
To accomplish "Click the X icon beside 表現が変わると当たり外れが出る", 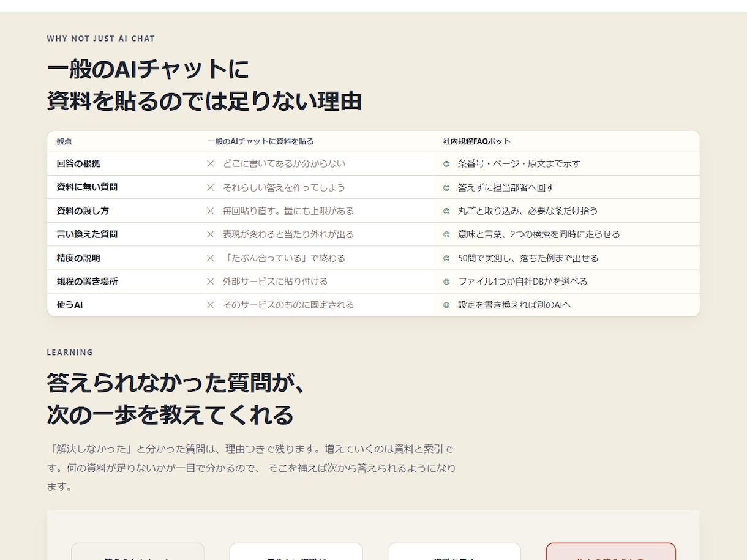I will [x=210, y=234].
